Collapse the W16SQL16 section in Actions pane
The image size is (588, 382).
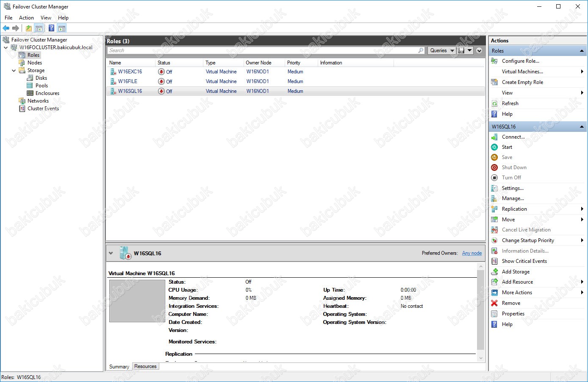(582, 127)
